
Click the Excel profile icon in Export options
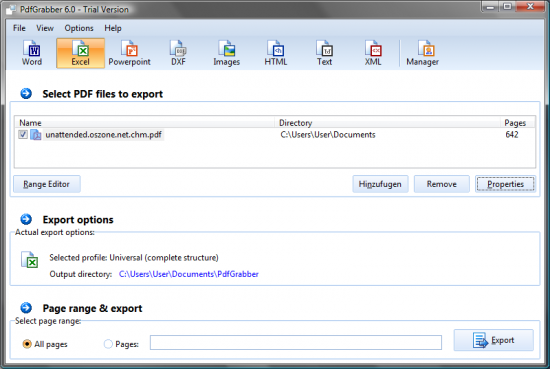coord(29,260)
